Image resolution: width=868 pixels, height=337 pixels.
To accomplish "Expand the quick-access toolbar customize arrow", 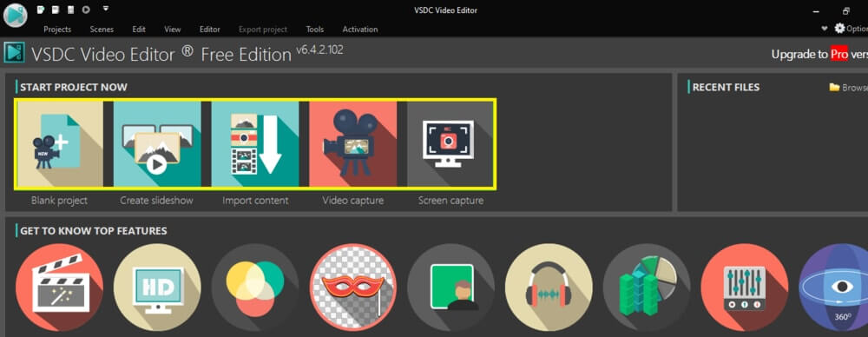I will [x=106, y=9].
